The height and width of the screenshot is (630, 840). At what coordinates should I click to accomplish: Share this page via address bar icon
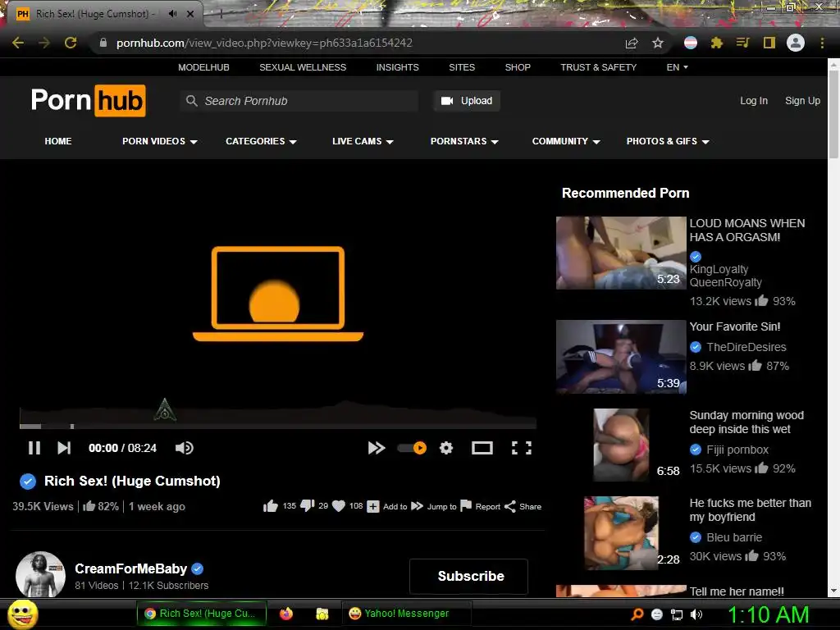click(x=632, y=43)
